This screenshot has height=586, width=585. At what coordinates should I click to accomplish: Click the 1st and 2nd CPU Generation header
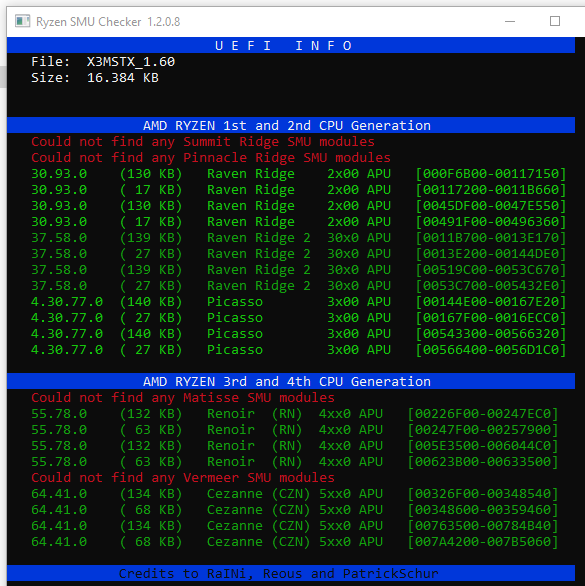tap(291, 125)
